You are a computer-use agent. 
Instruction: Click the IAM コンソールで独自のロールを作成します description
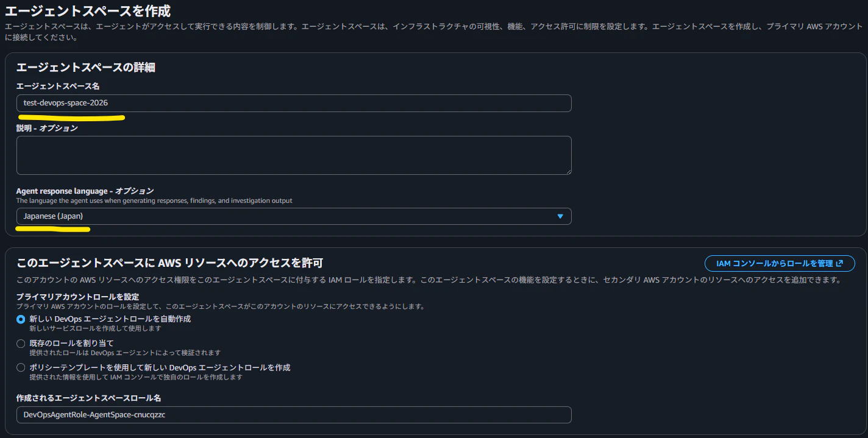pyautogui.click(x=136, y=377)
